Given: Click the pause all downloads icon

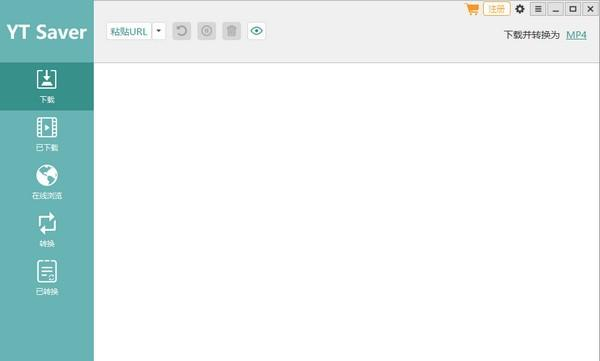Looking at the screenshot, I should tap(207, 31).
